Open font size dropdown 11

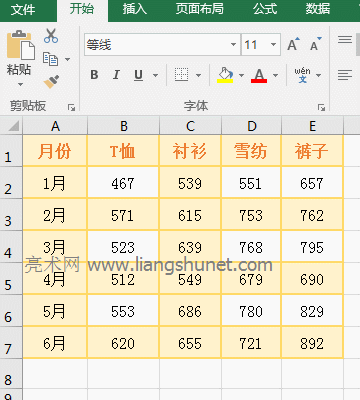click(x=273, y=44)
